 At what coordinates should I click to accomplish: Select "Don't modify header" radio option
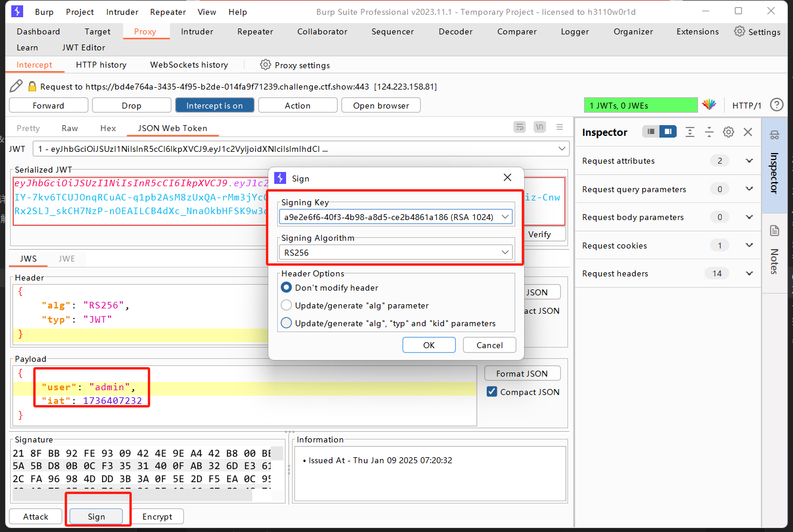pos(287,288)
